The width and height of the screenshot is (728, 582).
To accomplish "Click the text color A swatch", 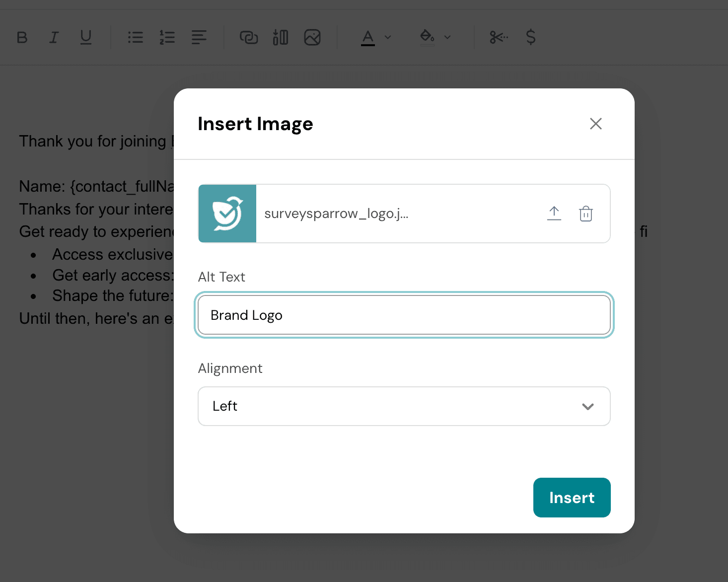I will (x=368, y=37).
